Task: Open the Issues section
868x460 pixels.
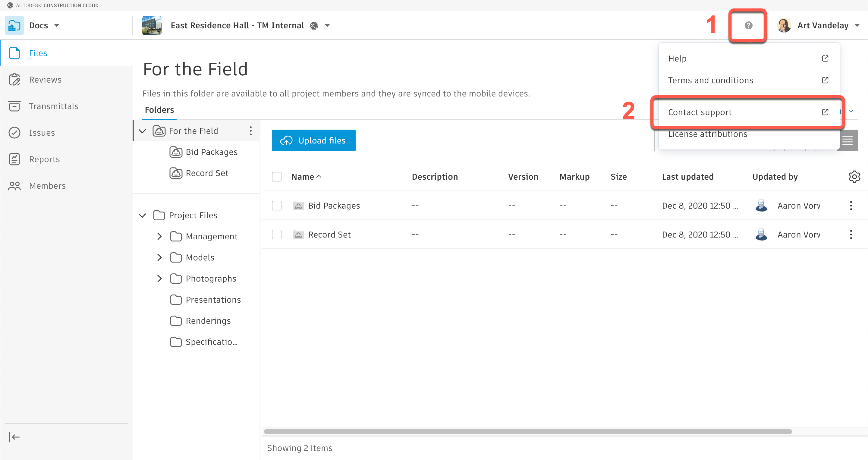Action: click(x=42, y=133)
